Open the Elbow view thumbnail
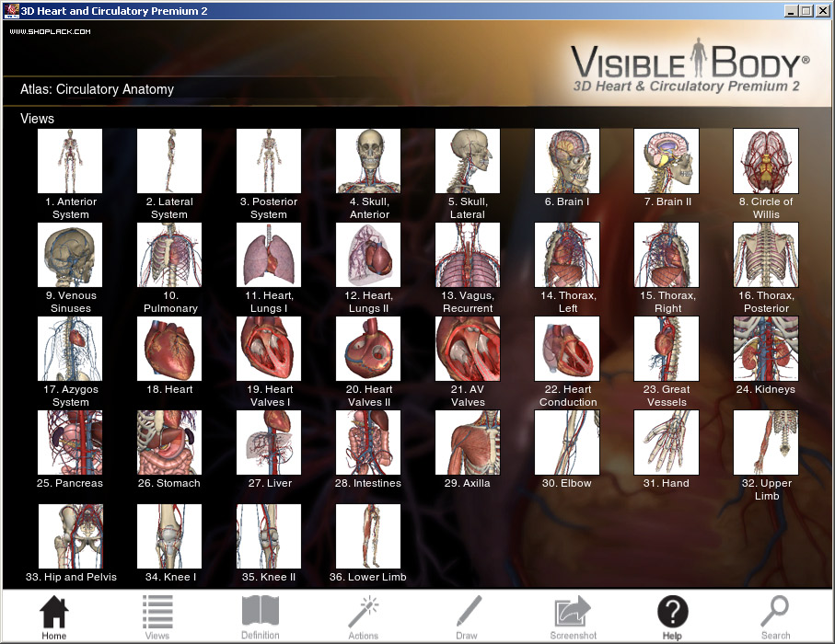 pyautogui.click(x=567, y=443)
